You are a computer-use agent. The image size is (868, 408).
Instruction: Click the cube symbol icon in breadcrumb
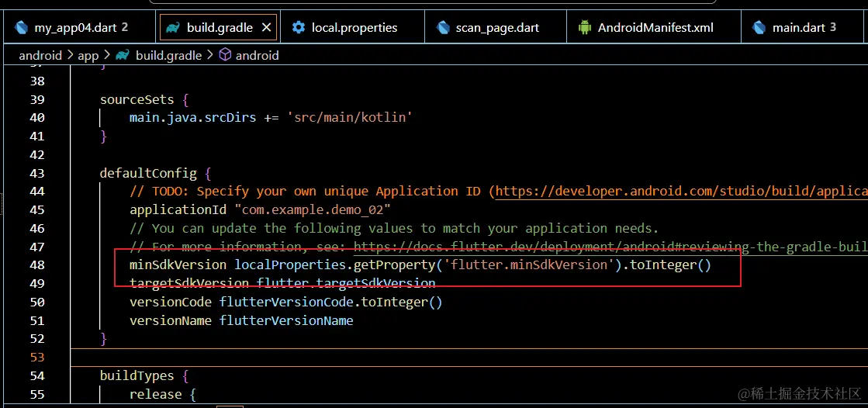(225, 55)
